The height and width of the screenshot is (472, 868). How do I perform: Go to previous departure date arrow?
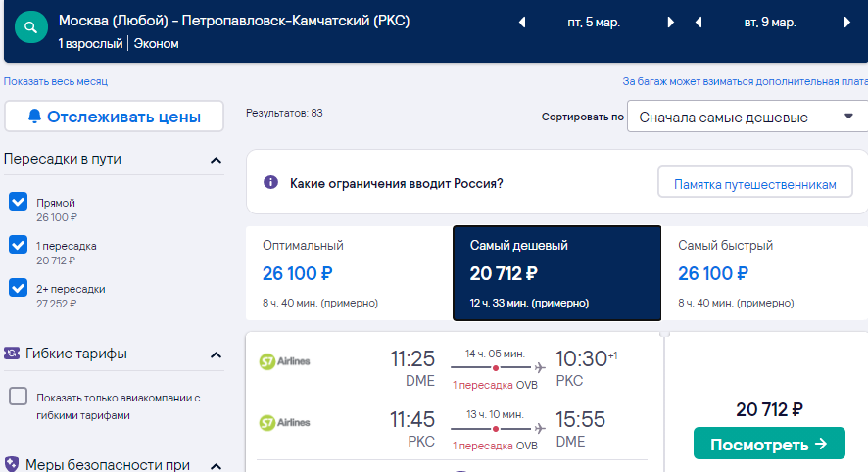tap(522, 23)
